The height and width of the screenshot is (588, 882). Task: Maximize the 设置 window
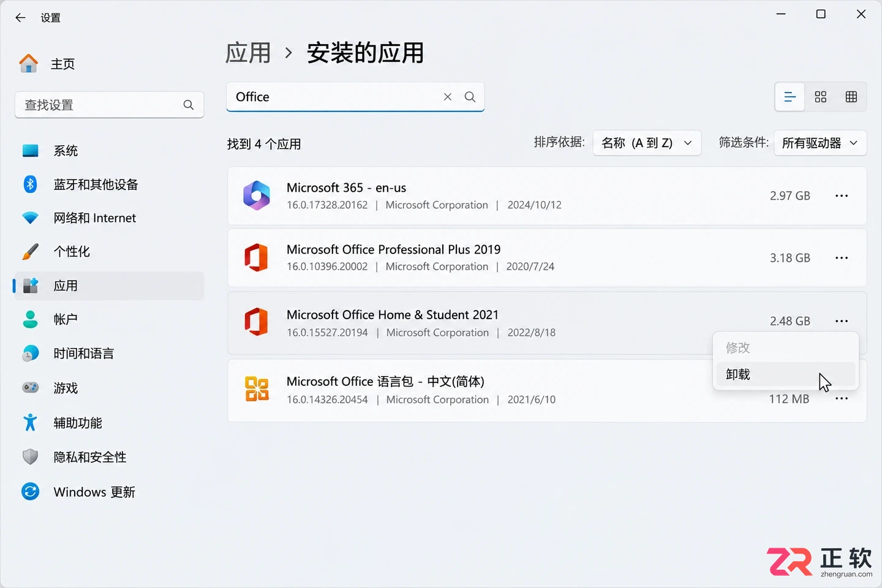pos(821,14)
